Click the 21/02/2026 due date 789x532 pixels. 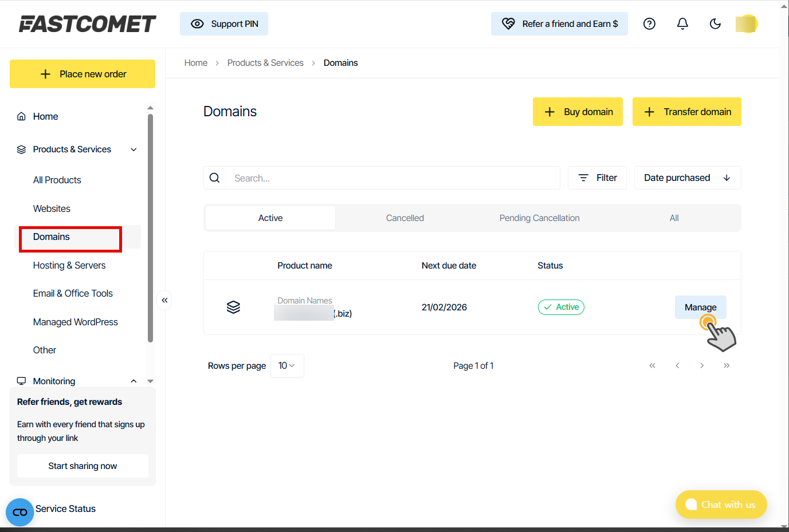444,307
